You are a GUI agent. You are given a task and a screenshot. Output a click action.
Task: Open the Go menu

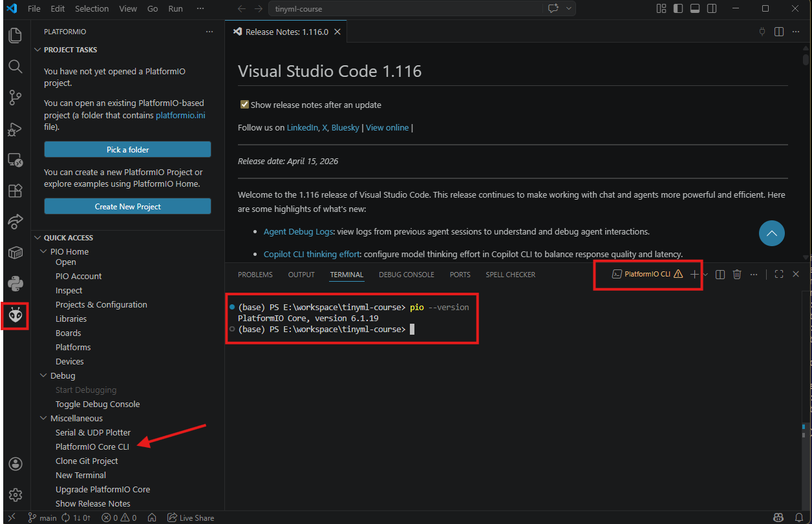pyautogui.click(x=153, y=8)
